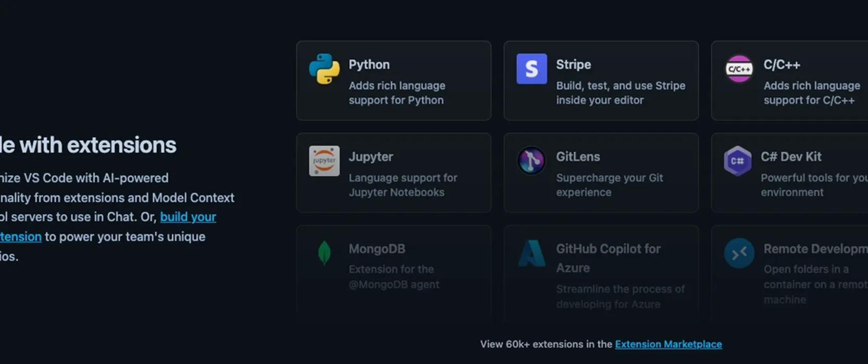Click the GitLens extension icon
This screenshot has height=364, width=868.
pyautogui.click(x=531, y=161)
